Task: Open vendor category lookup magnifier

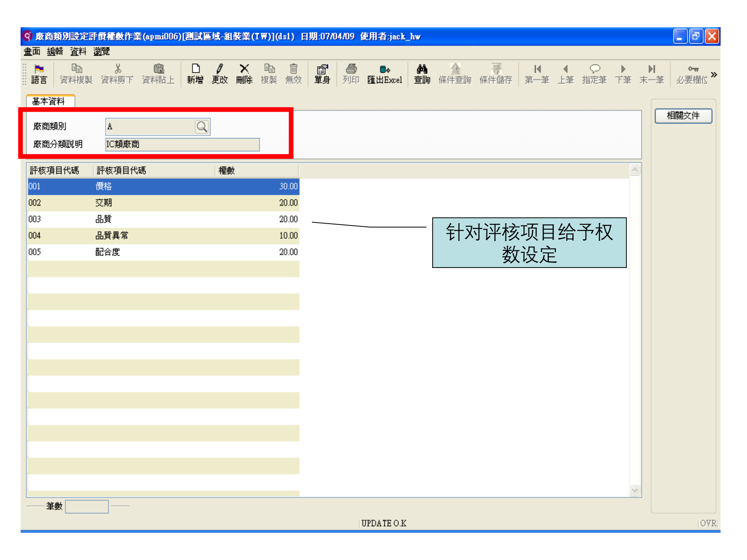Action: [202, 126]
